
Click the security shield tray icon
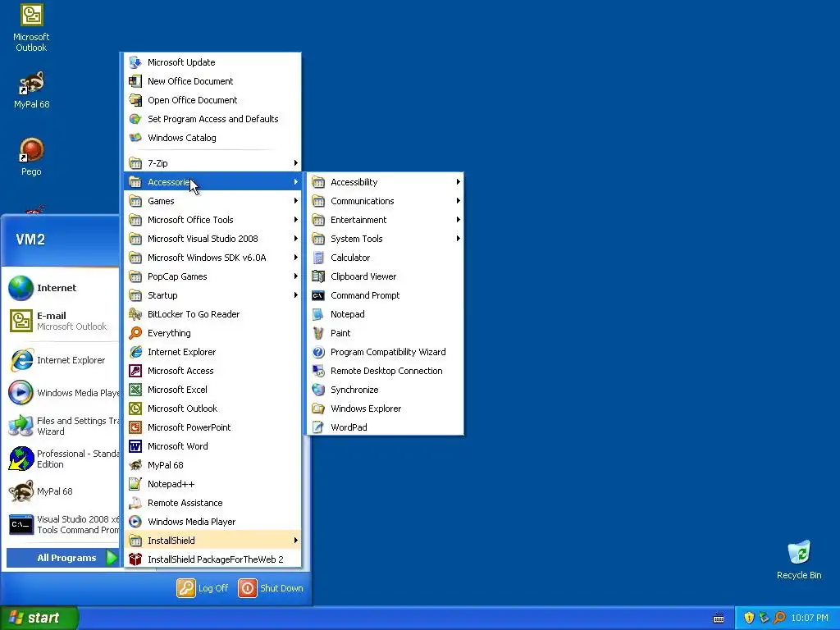pos(750,619)
